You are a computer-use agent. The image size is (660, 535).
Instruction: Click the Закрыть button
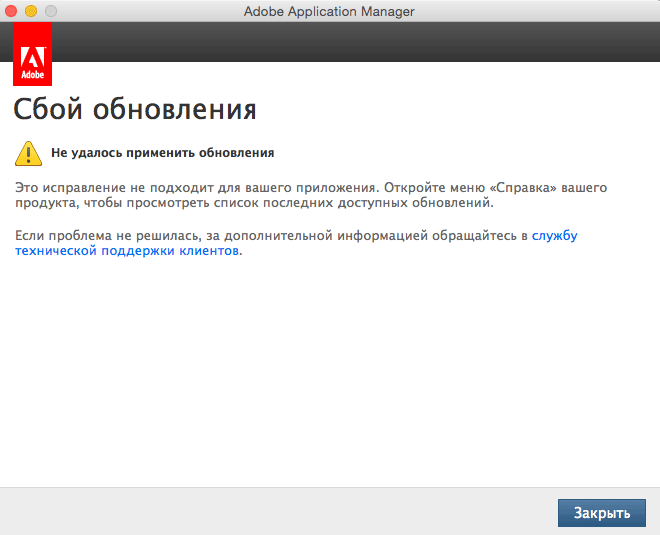coord(601,513)
